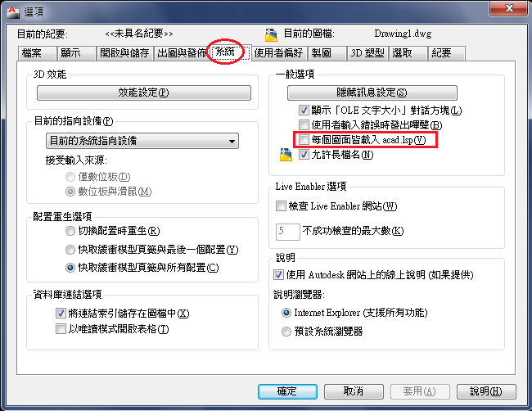Open the 目前的系統指向設備 dropdown
532x411 pixels.
click(142, 141)
